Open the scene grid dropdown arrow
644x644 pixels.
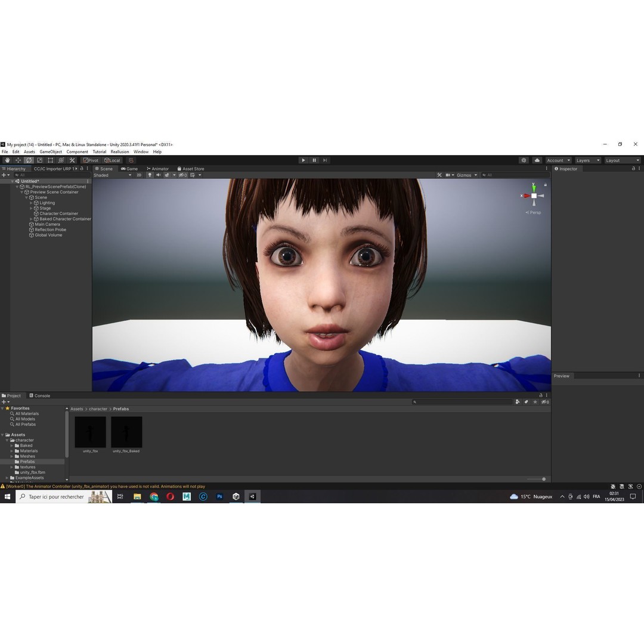coord(200,175)
